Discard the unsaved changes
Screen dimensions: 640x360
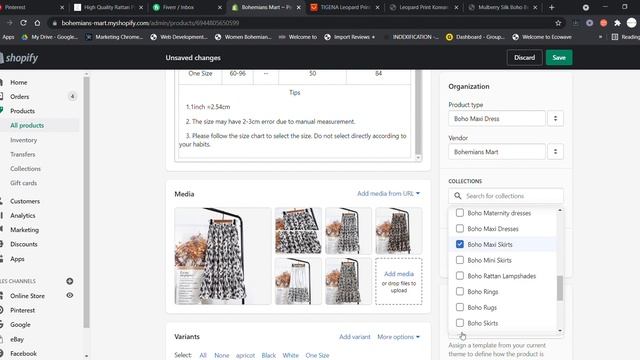pos(524,58)
